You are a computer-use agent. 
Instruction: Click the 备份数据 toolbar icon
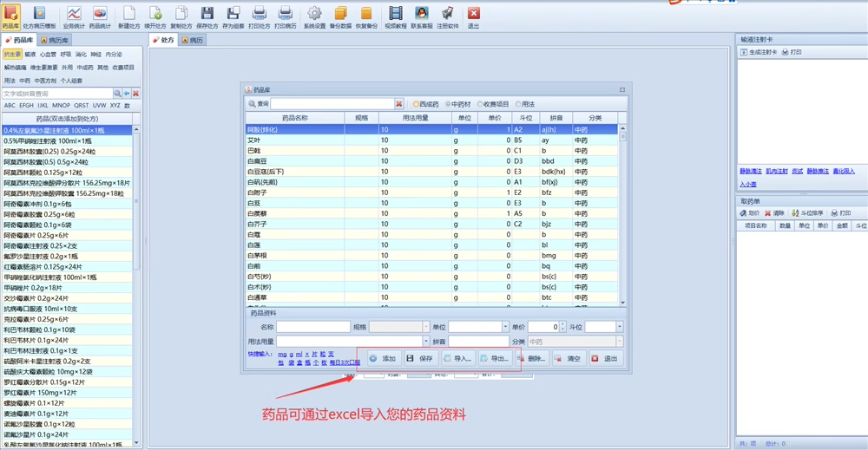tap(340, 16)
